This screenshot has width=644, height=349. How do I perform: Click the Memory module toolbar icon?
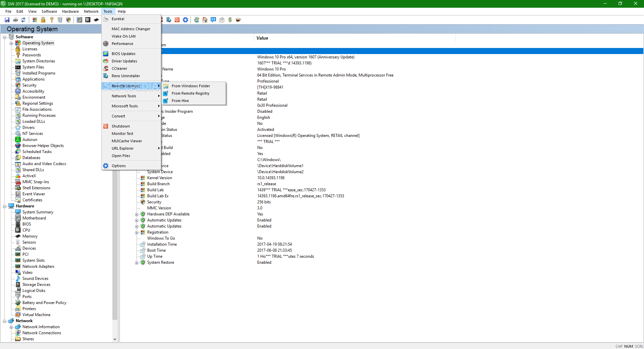click(x=96, y=20)
